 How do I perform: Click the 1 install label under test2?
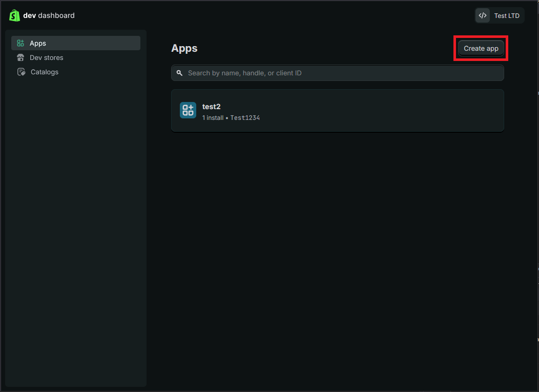coord(213,118)
